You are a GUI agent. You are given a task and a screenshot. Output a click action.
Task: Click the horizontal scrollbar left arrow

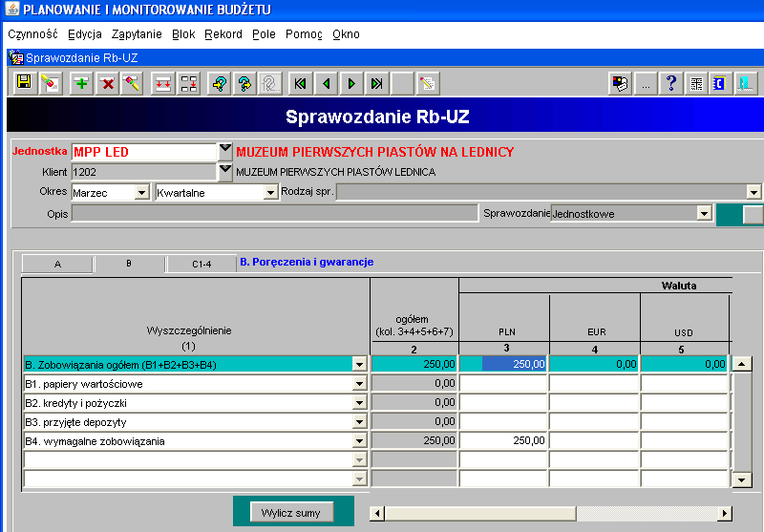[377, 513]
